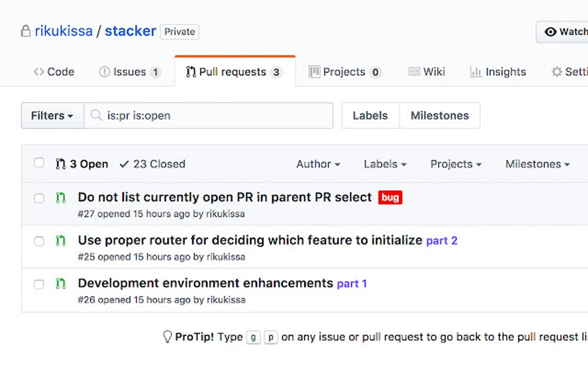Viewport: 588px width, 368px height.
Task: Switch to the Issues tab
Action: pyautogui.click(x=129, y=72)
